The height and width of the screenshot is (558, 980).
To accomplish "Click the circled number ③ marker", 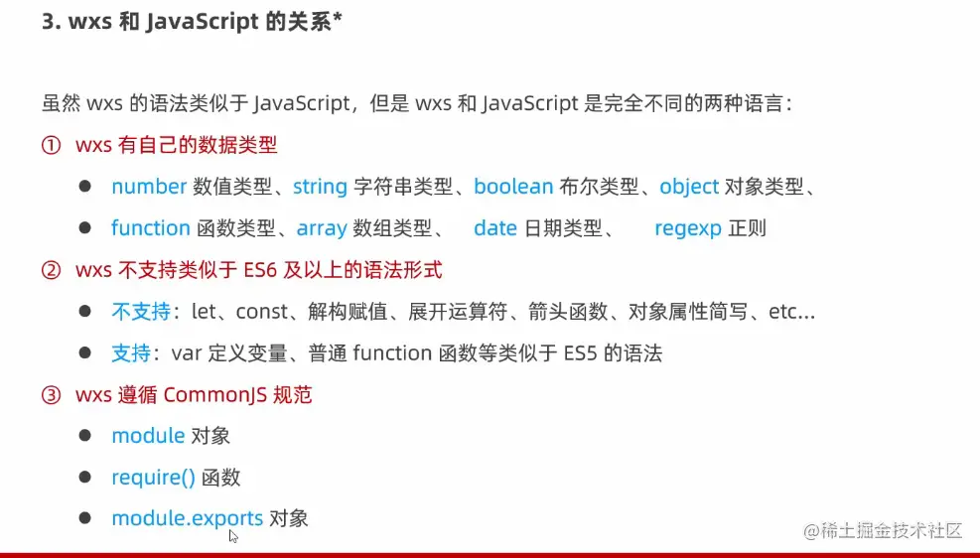I will [52, 395].
